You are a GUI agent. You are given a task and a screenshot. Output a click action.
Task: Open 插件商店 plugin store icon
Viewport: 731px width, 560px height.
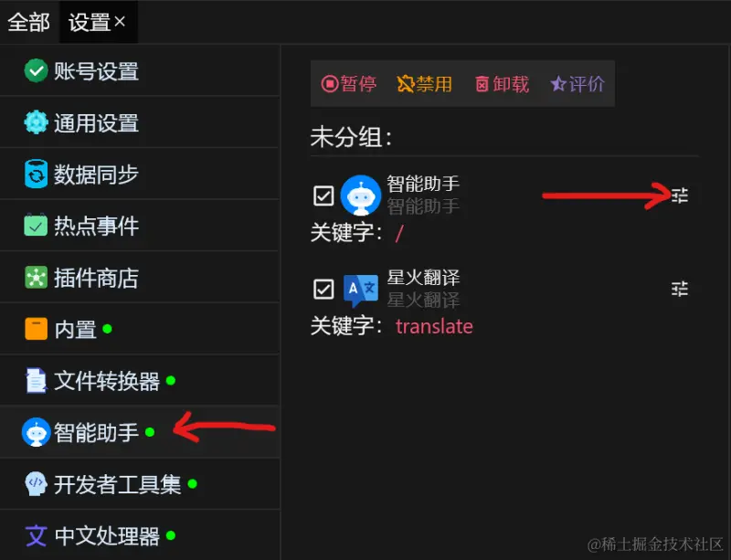tap(36, 278)
